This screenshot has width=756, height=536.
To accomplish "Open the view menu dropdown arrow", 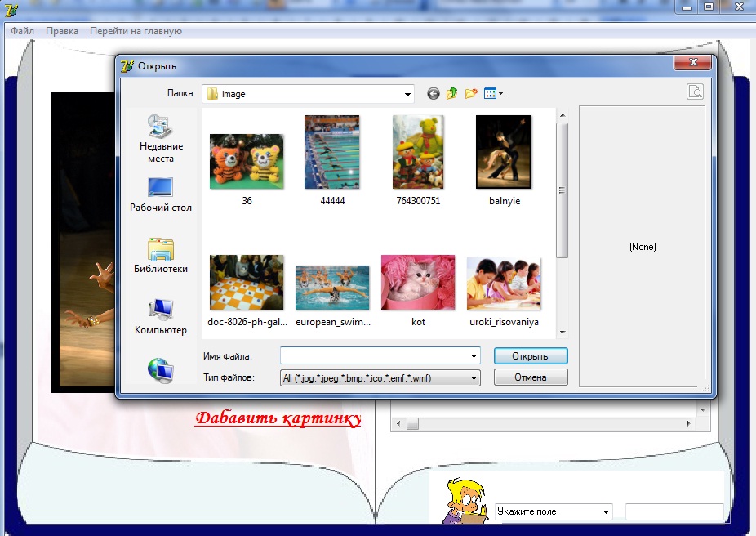I will (x=501, y=94).
